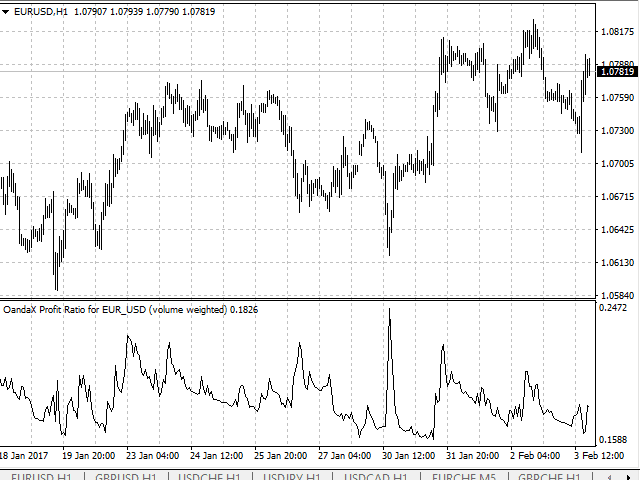The image size is (640, 480).
Task: Click the 0.2472 indicator scale maximum
Action: point(613,308)
